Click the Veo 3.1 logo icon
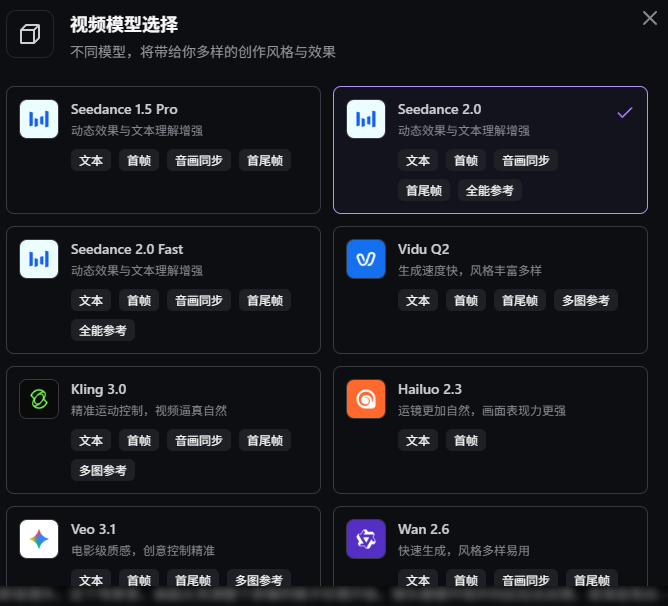Image resolution: width=668 pixels, height=606 pixels. pyautogui.click(x=39, y=539)
